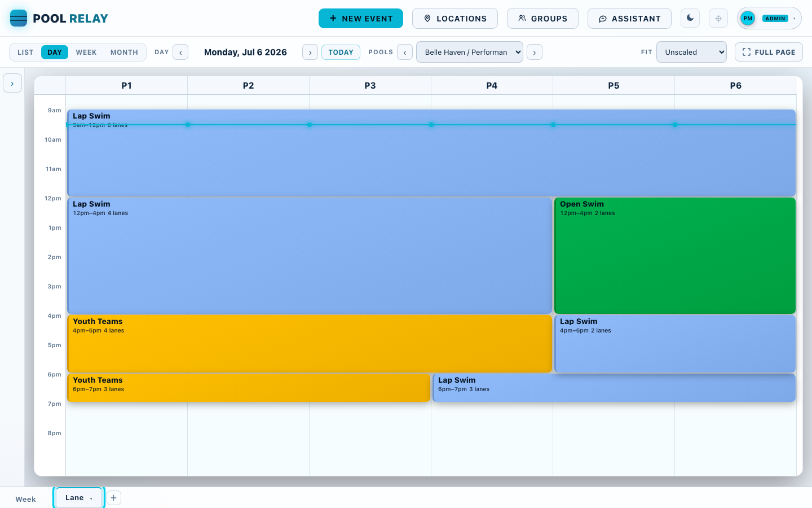This screenshot has width=812, height=508.
Task: Open Locations page
Action: coord(455,18)
